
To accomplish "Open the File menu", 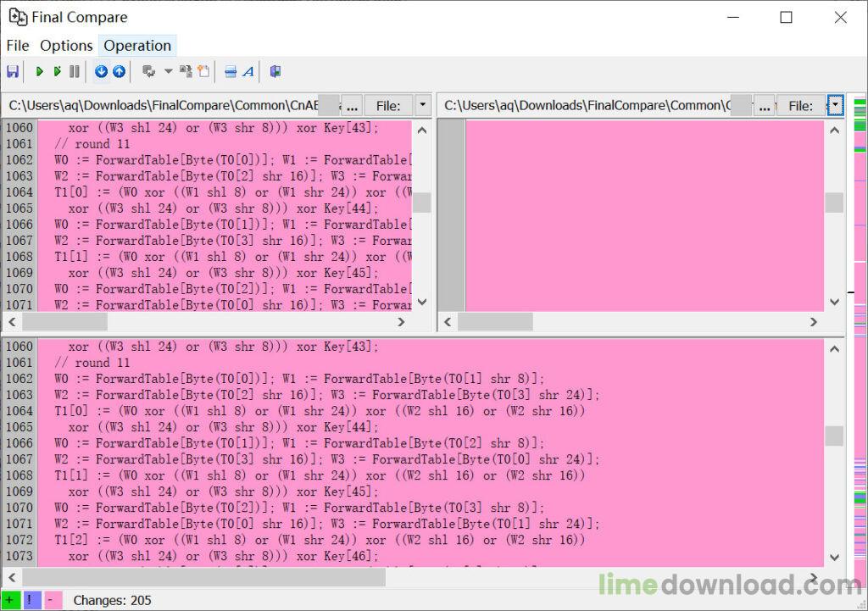I will [17, 46].
